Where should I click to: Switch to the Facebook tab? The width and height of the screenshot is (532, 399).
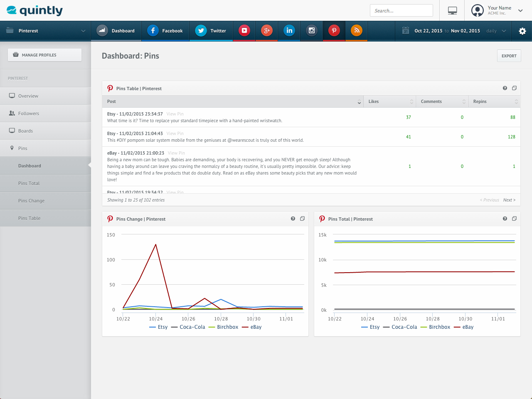pyautogui.click(x=165, y=31)
